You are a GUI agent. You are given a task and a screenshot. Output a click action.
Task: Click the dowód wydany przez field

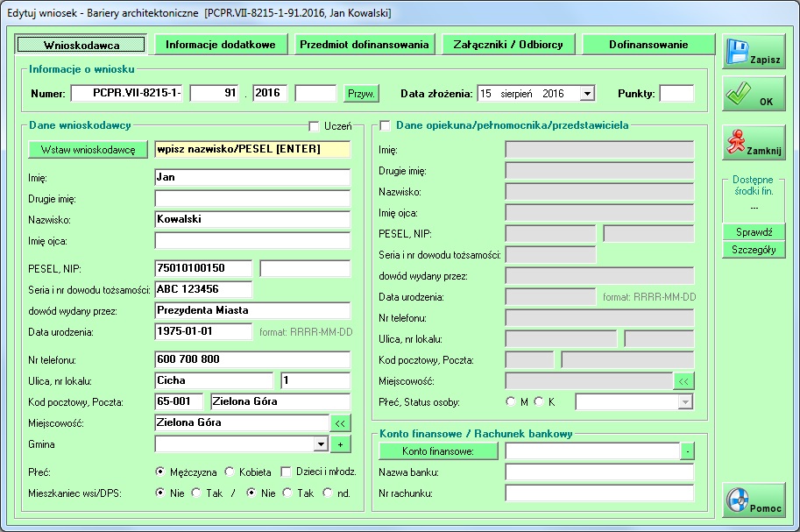coord(252,310)
